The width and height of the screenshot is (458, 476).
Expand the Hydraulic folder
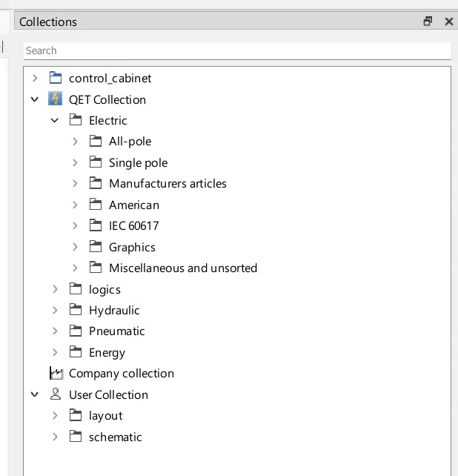55,310
